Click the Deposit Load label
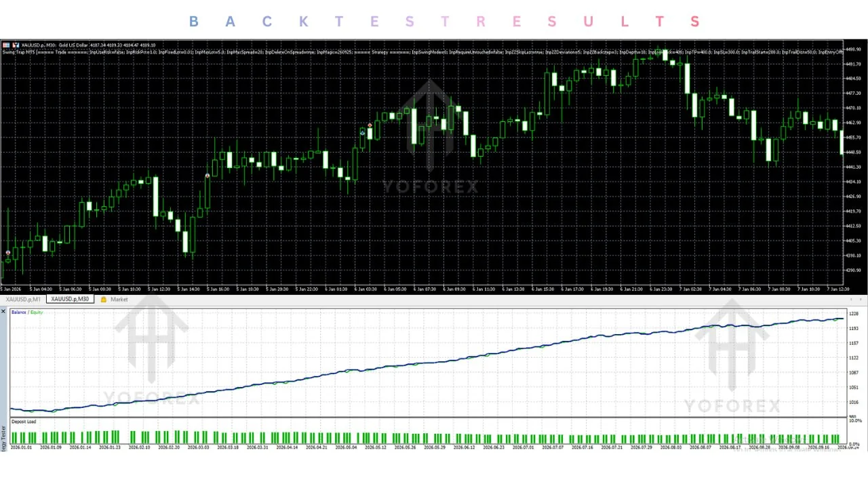Viewport: 868px width, 488px height. pyautogui.click(x=24, y=422)
